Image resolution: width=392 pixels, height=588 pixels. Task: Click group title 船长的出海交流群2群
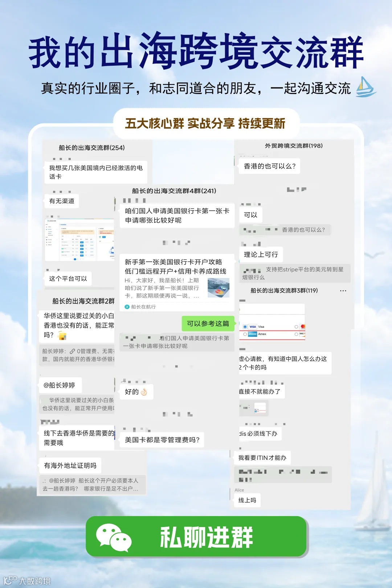pyautogui.click(x=83, y=301)
